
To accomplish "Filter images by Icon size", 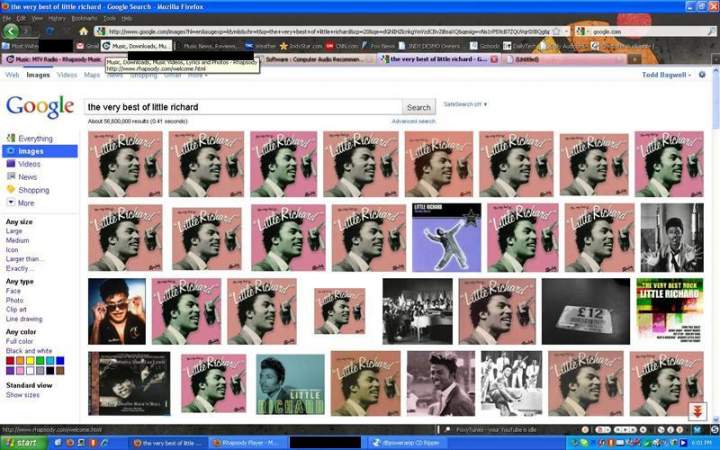I will [x=12, y=250].
